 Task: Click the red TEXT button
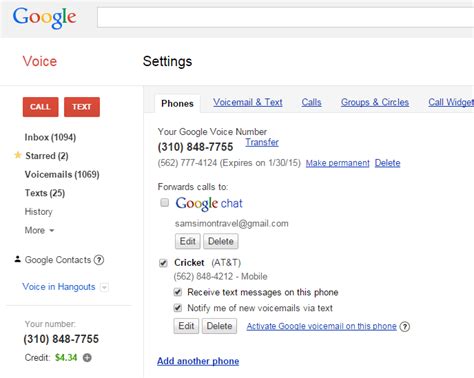click(x=82, y=107)
